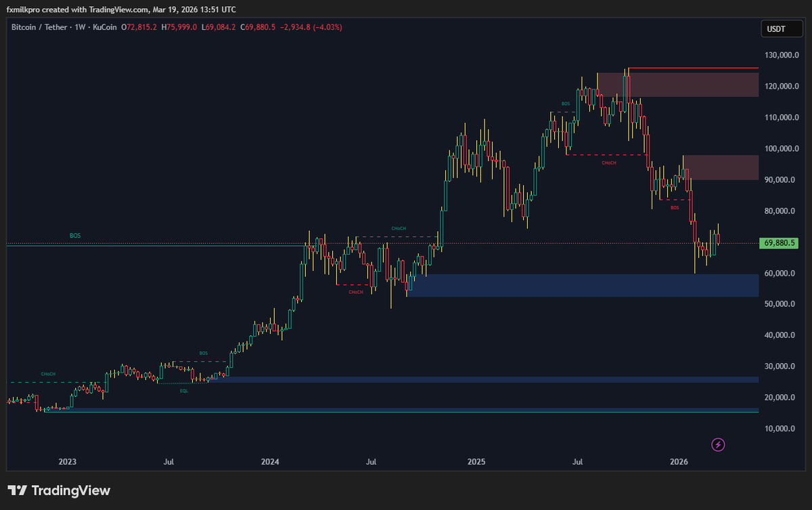
Task: Click the 2025 label on the time axis
Action: point(476,462)
